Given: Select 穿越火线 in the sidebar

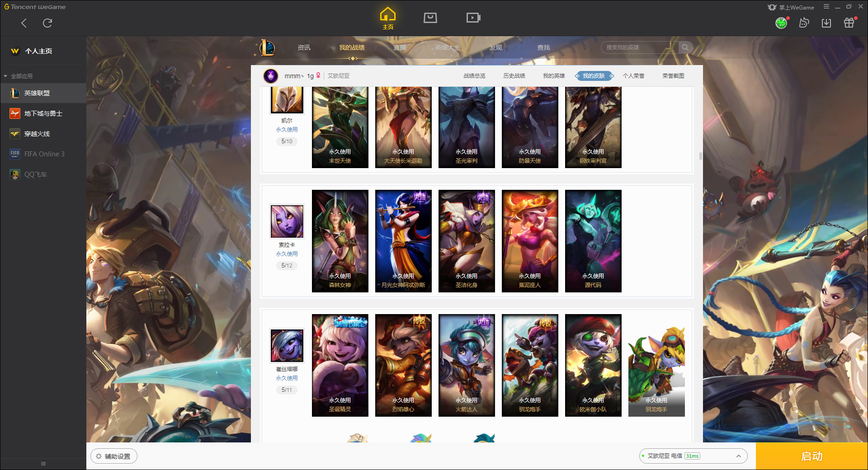Looking at the screenshot, I should click(43, 134).
